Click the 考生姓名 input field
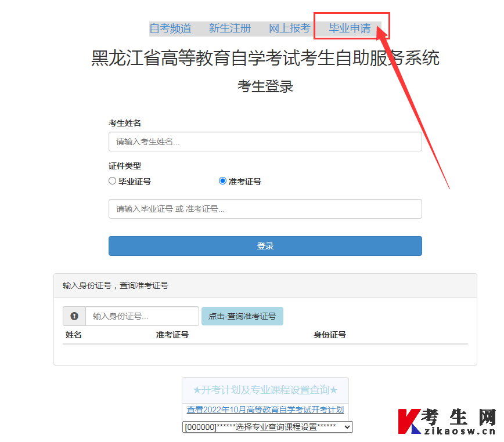The width and height of the screenshot is (504, 442). point(265,142)
